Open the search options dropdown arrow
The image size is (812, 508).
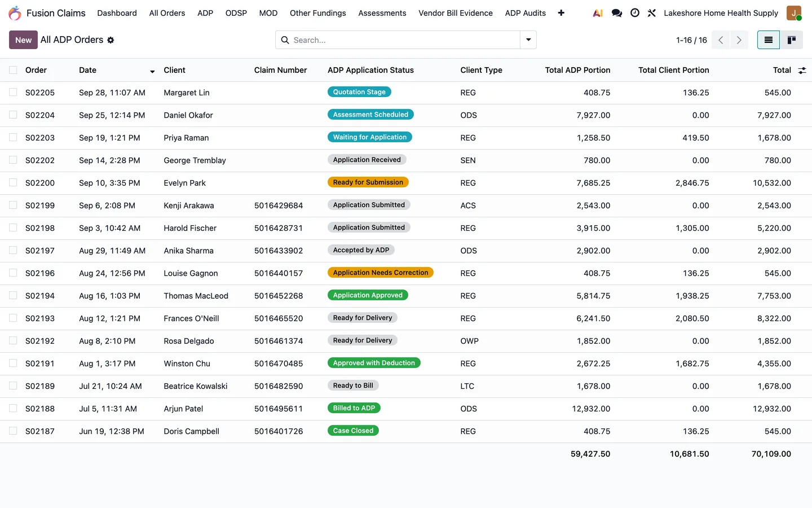point(528,40)
